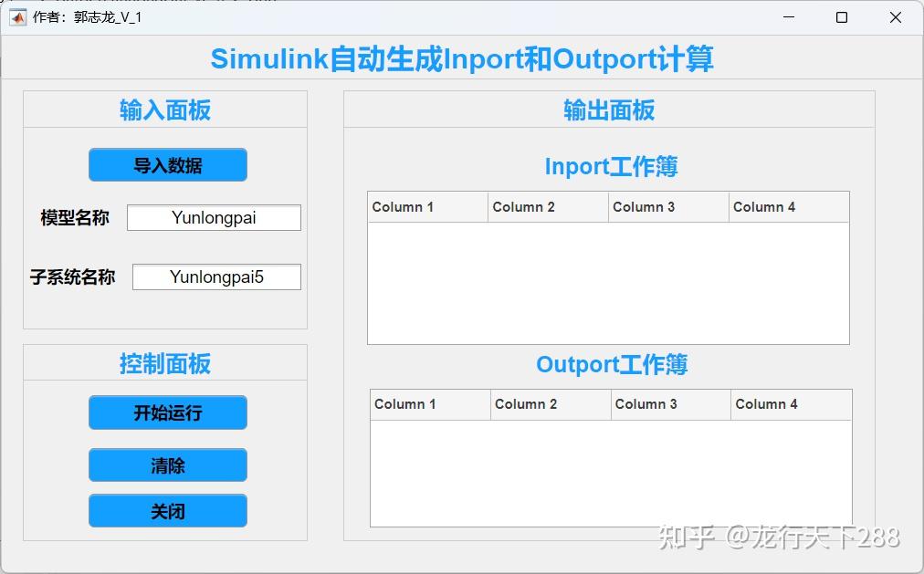Click the MATLAB app icon in title bar
This screenshot has height=574, width=924.
[16, 16]
